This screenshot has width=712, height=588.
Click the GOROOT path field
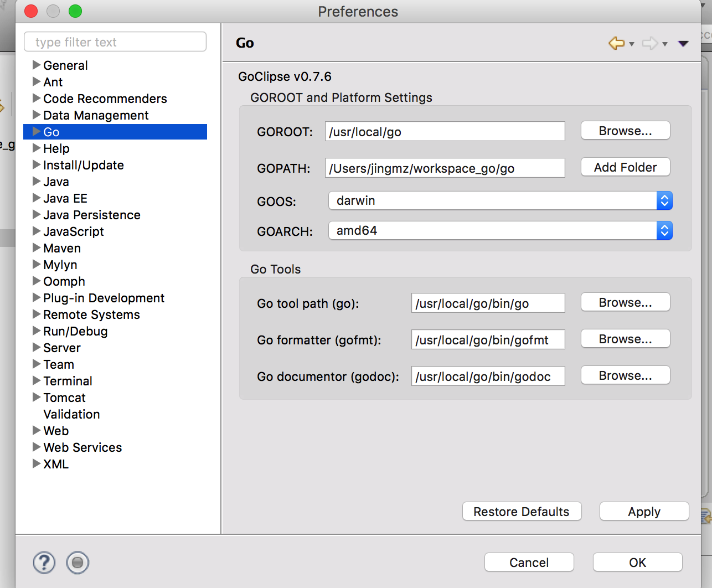point(445,131)
